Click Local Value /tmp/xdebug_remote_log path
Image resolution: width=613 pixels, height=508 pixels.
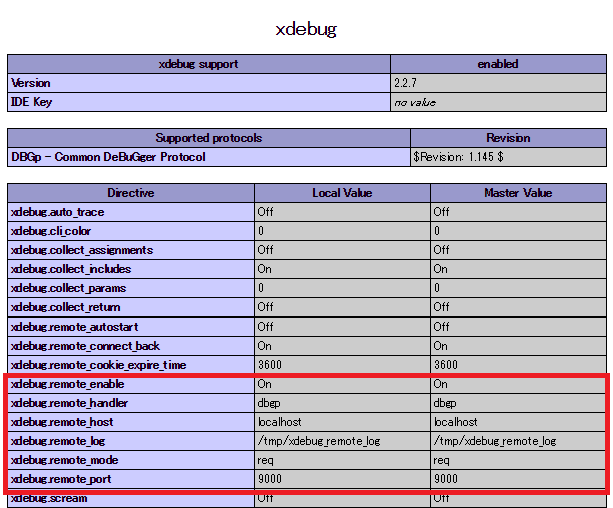pyautogui.click(x=342, y=441)
